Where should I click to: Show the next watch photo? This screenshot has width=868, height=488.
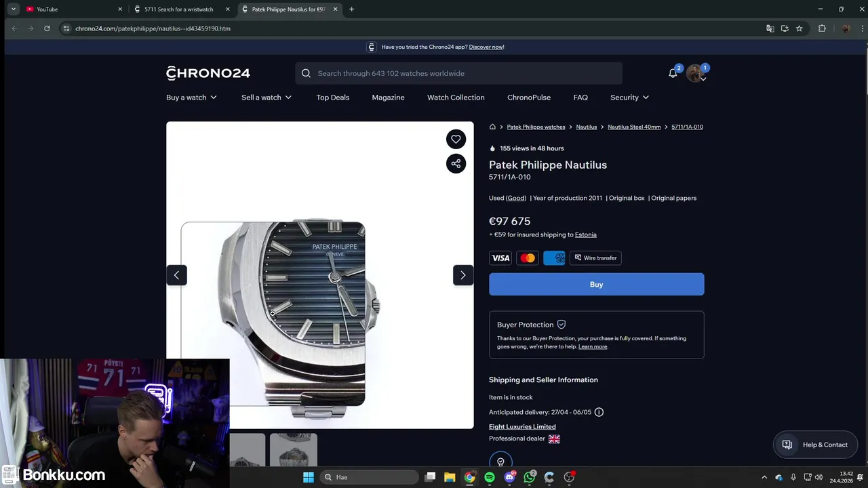click(463, 275)
